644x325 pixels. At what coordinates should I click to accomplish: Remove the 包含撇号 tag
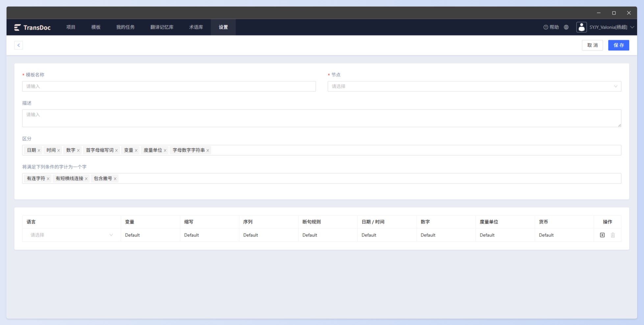(115, 179)
